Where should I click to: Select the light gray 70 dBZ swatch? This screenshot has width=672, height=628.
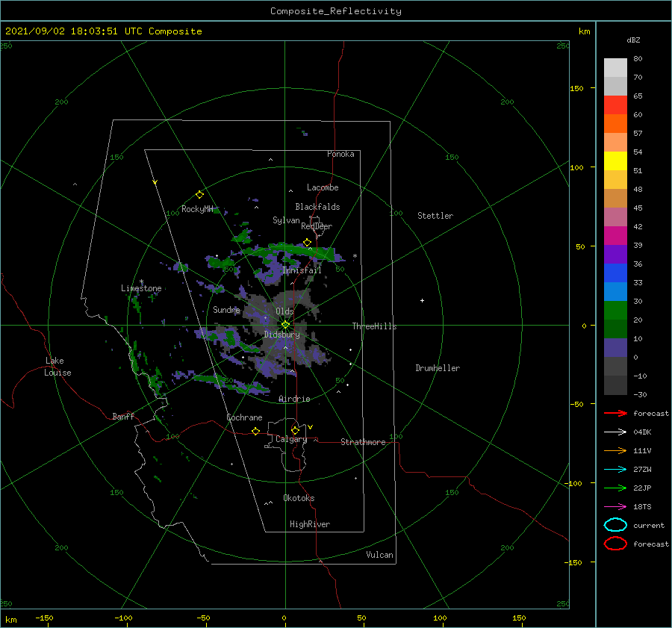tap(615, 68)
